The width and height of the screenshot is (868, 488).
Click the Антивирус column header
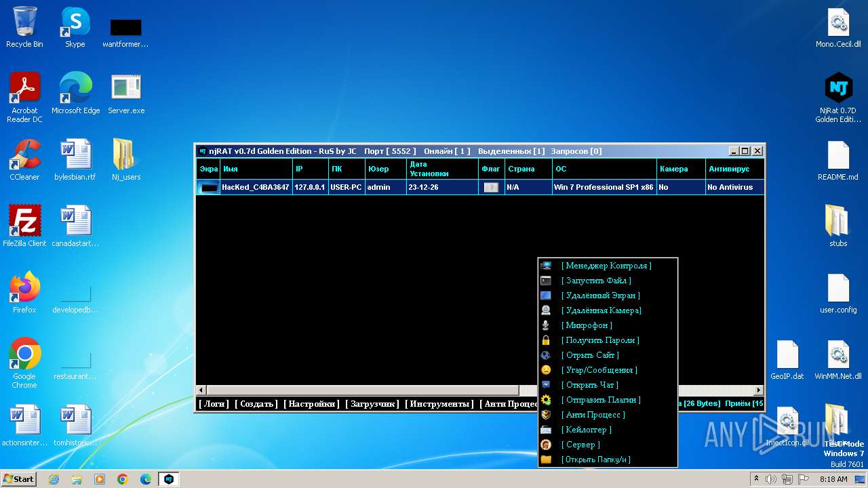pos(734,169)
